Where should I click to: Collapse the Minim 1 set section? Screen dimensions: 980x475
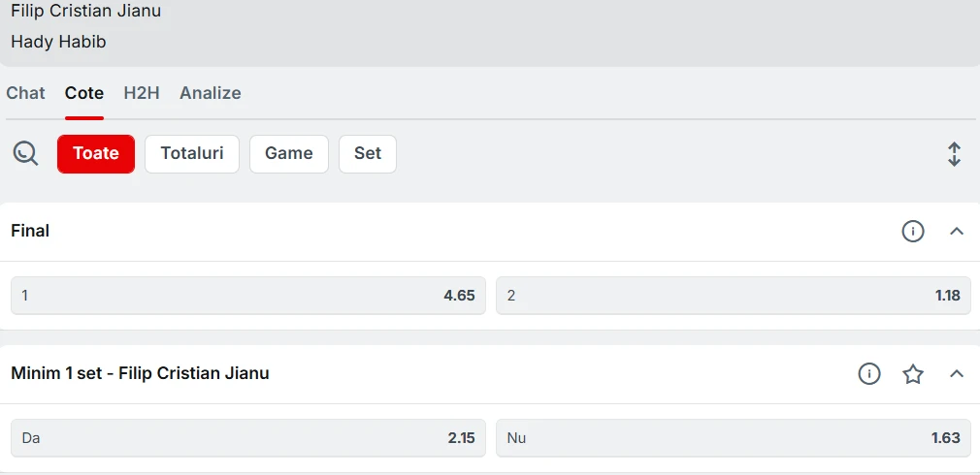click(x=957, y=374)
